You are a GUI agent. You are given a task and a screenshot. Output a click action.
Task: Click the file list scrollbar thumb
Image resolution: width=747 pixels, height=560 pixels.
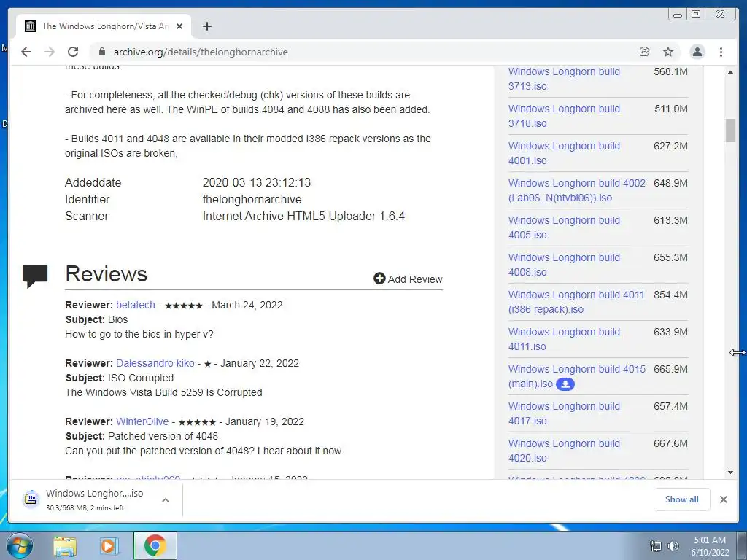[x=730, y=130]
